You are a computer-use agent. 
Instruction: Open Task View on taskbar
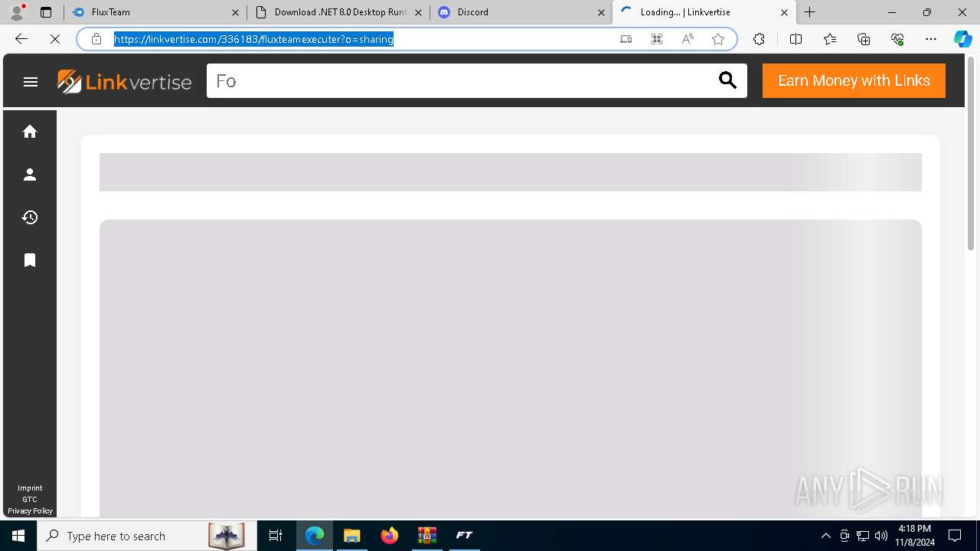pyautogui.click(x=276, y=536)
